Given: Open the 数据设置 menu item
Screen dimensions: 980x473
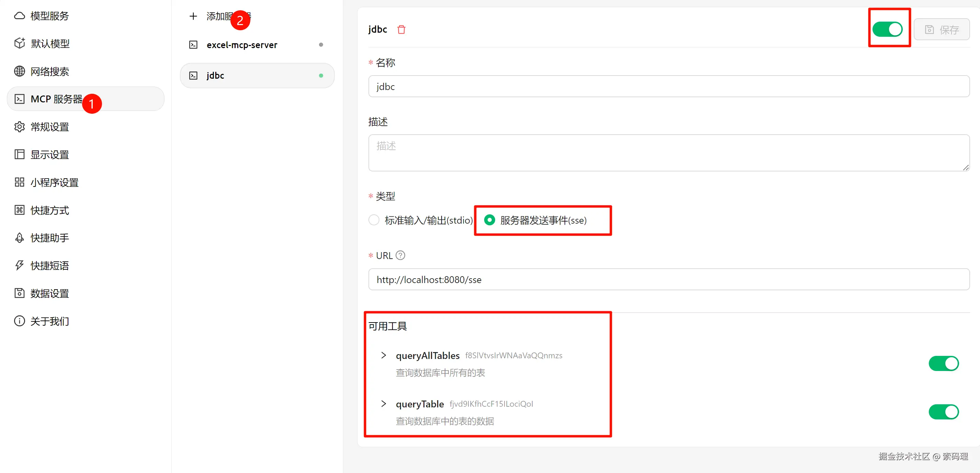Looking at the screenshot, I should [49, 293].
